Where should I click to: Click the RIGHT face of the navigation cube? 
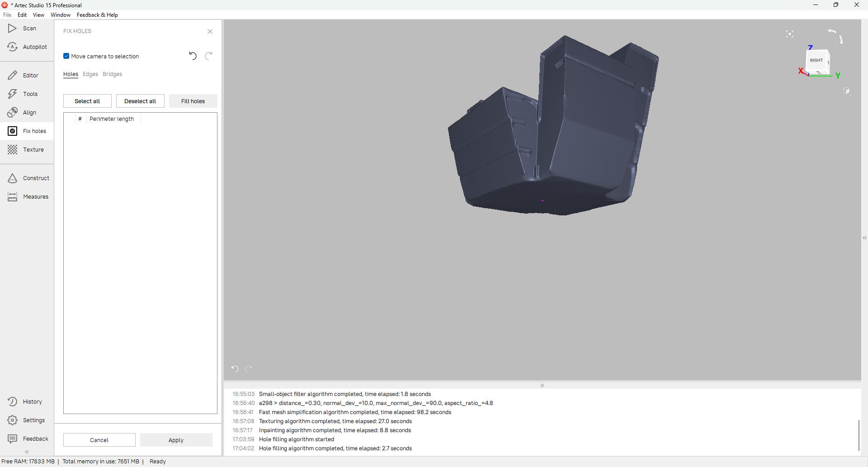[x=817, y=60]
